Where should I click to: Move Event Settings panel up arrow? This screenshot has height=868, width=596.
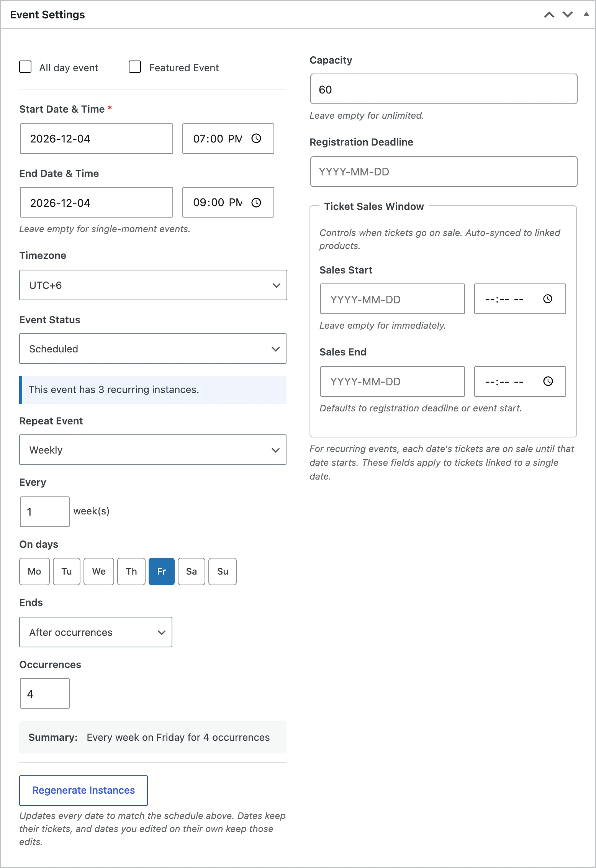[549, 15]
